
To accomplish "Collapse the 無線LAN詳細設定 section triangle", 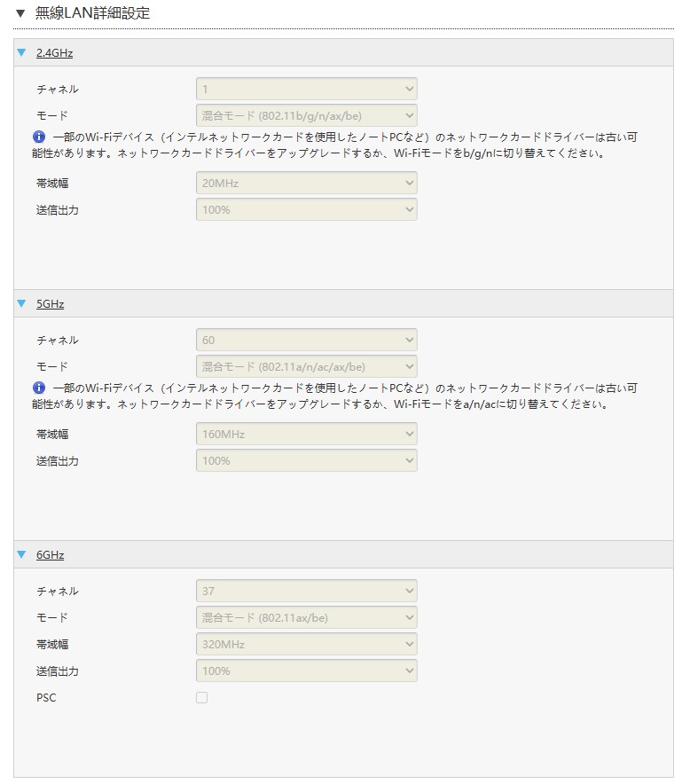I will coord(20,13).
